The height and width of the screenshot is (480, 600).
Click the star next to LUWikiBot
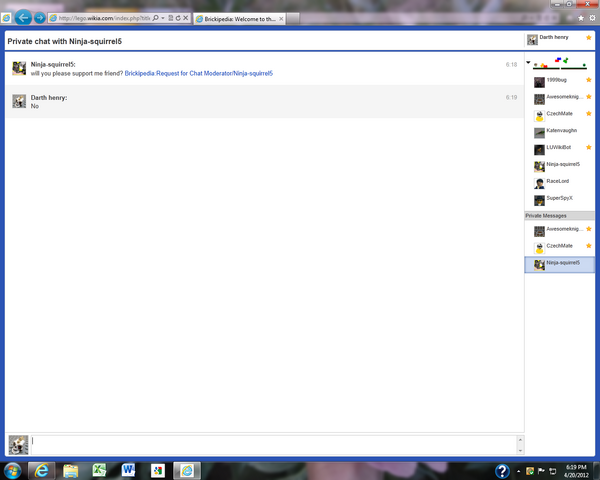589,147
